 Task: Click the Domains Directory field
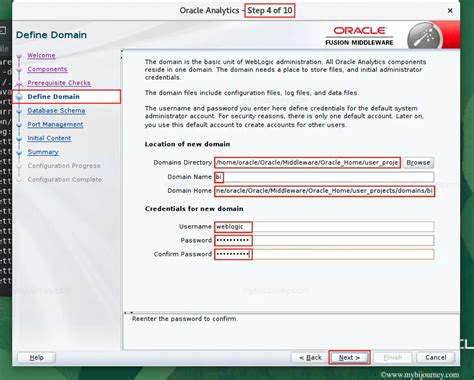coord(307,163)
